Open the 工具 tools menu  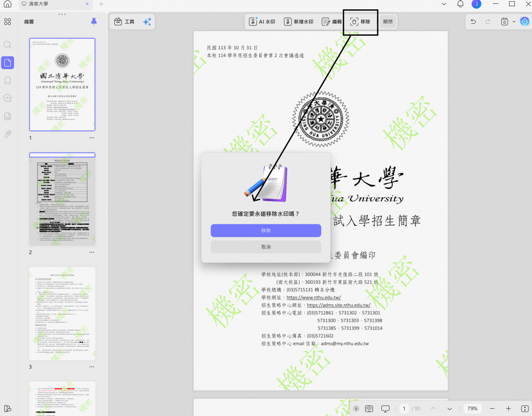coord(124,22)
